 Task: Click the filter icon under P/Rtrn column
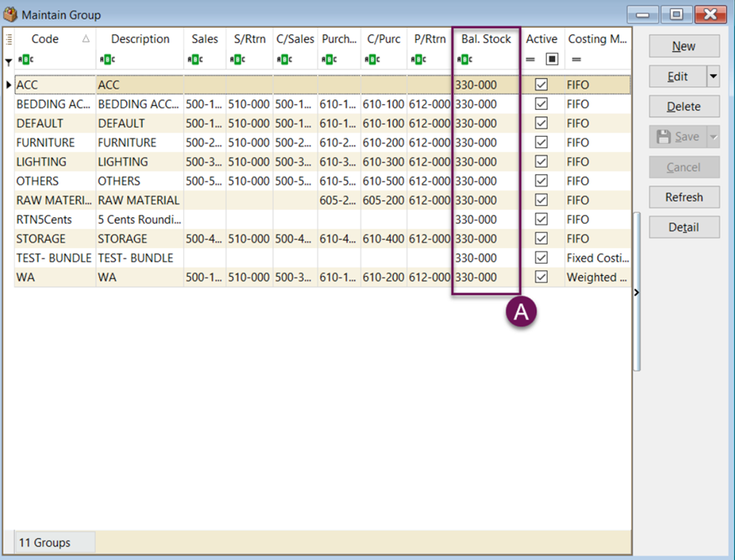(418, 59)
